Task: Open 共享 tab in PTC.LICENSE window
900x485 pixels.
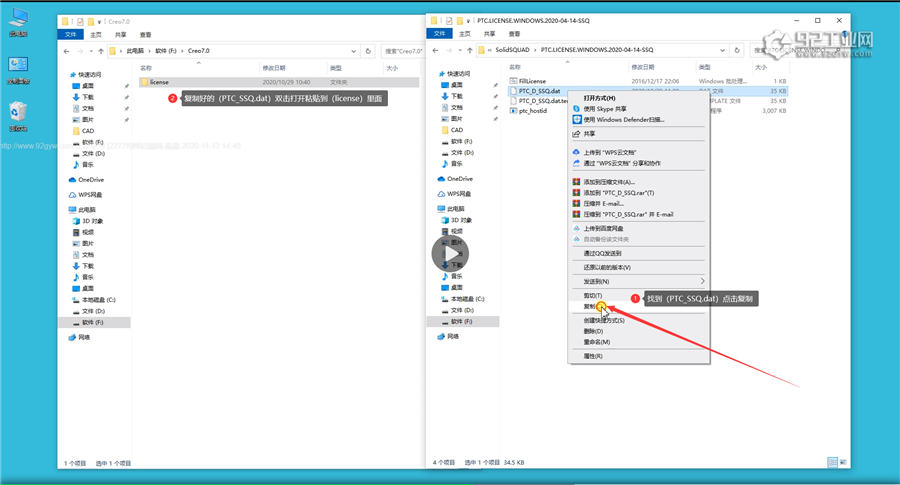Action: tap(490, 34)
